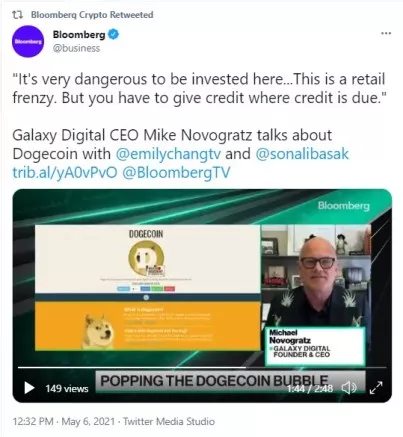Screen dimensions: 403x437
Task: Play the Dogecoin video
Action: 29,388
